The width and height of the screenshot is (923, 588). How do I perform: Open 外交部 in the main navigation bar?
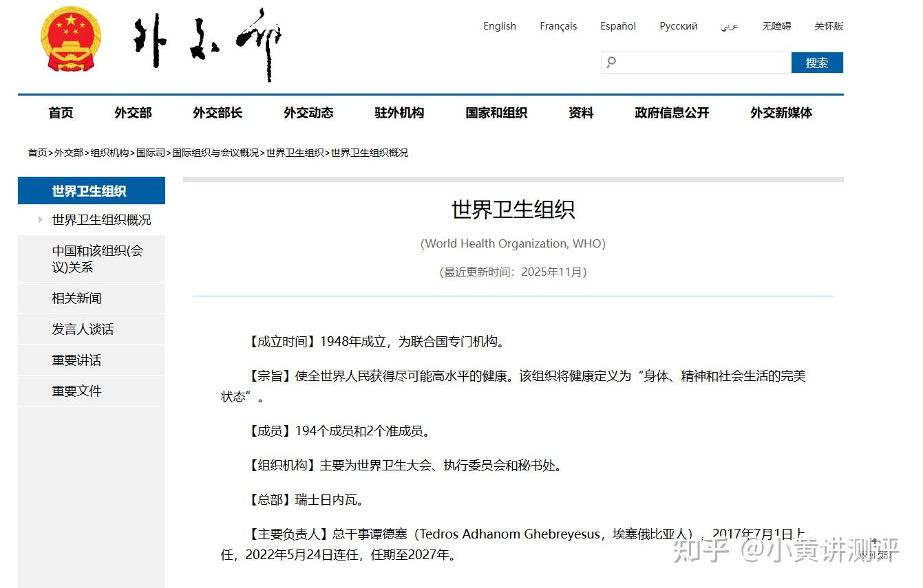click(133, 113)
